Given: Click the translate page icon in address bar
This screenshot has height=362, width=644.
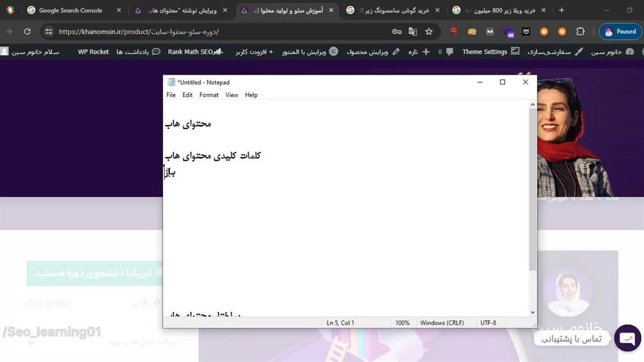Looking at the screenshot, I should coord(413,32).
